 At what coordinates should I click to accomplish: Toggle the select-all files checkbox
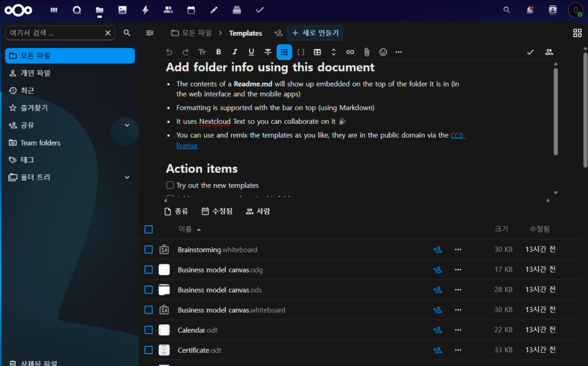coord(149,229)
